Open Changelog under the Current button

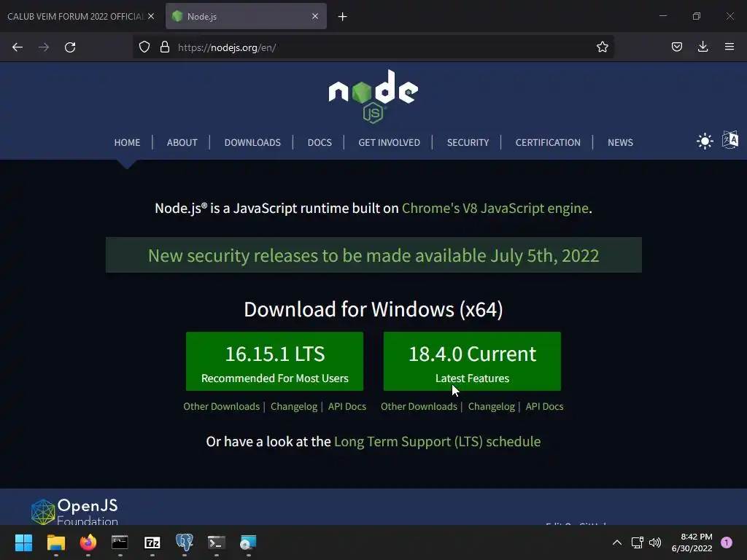point(491,406)
